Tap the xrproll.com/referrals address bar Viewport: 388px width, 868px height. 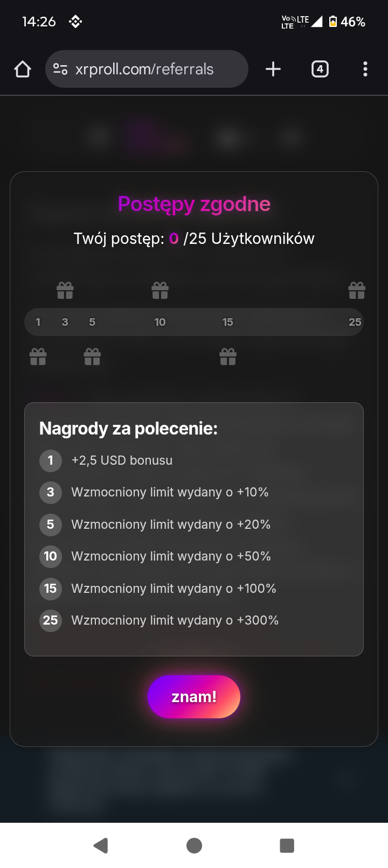[x=144, y=69]
